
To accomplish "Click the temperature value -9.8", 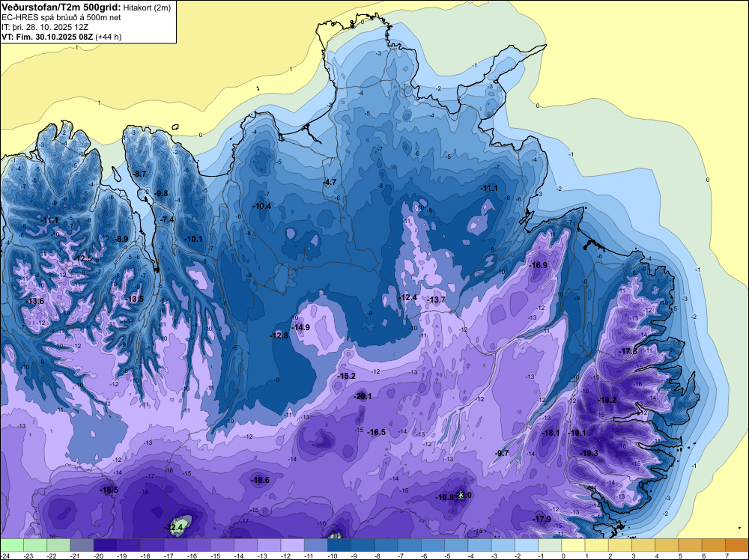I will (x=162, y=193).
